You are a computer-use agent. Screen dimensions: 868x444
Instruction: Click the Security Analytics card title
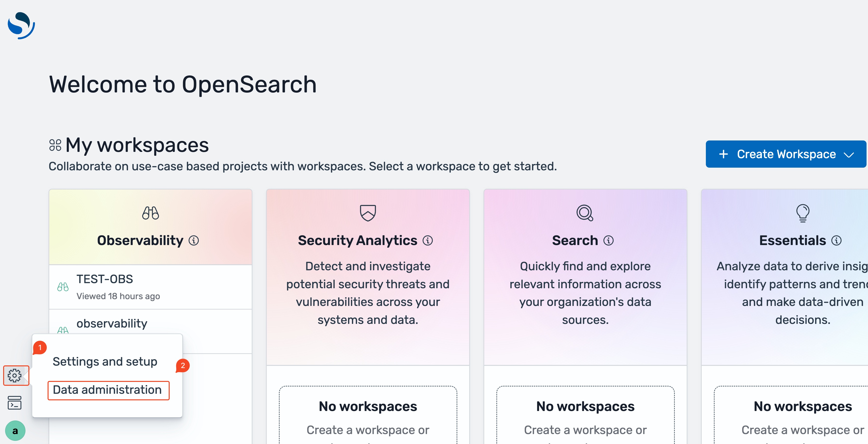pyautogui.click(x=357, y=240)
